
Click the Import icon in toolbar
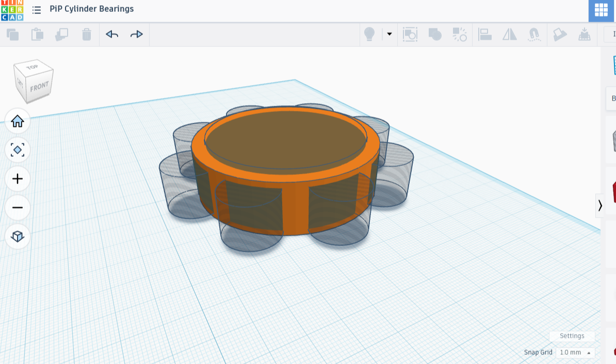coord(585,35)
